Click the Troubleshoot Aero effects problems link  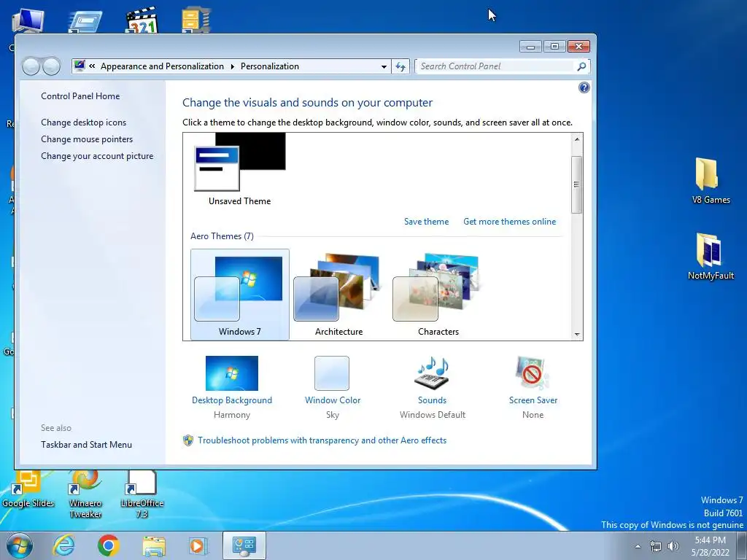pos(322,440)
